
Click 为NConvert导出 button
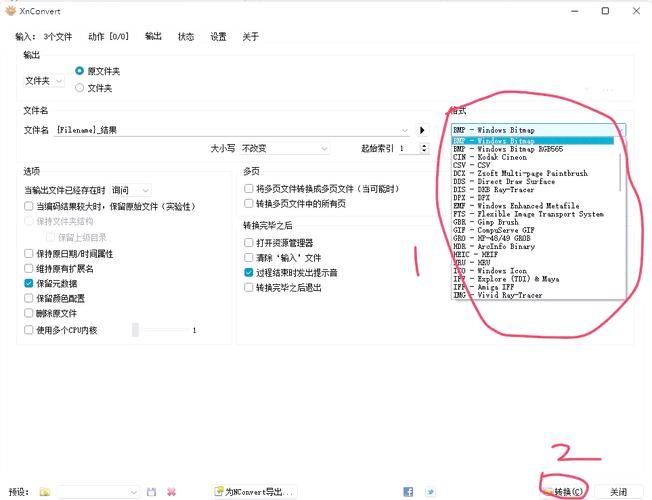[x=254, y=492]
